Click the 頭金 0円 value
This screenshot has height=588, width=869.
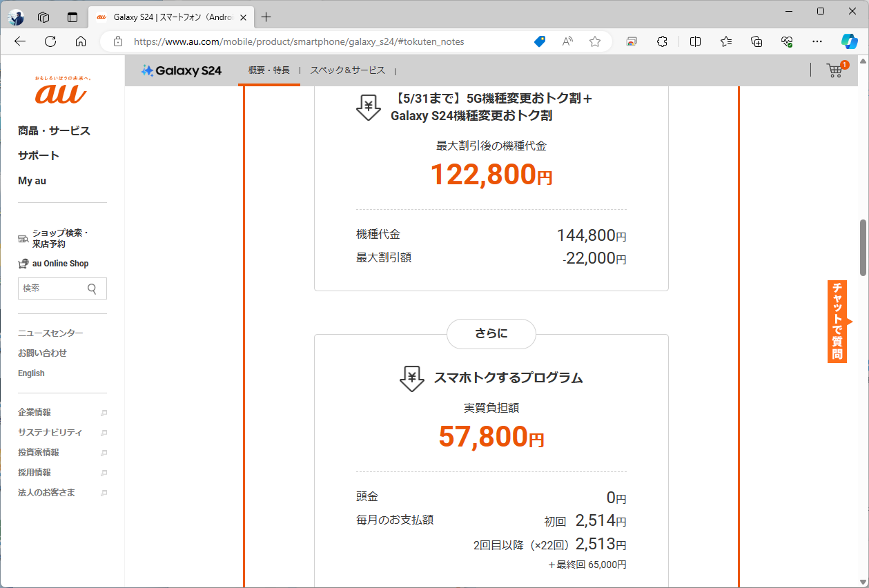coord(616,498)
